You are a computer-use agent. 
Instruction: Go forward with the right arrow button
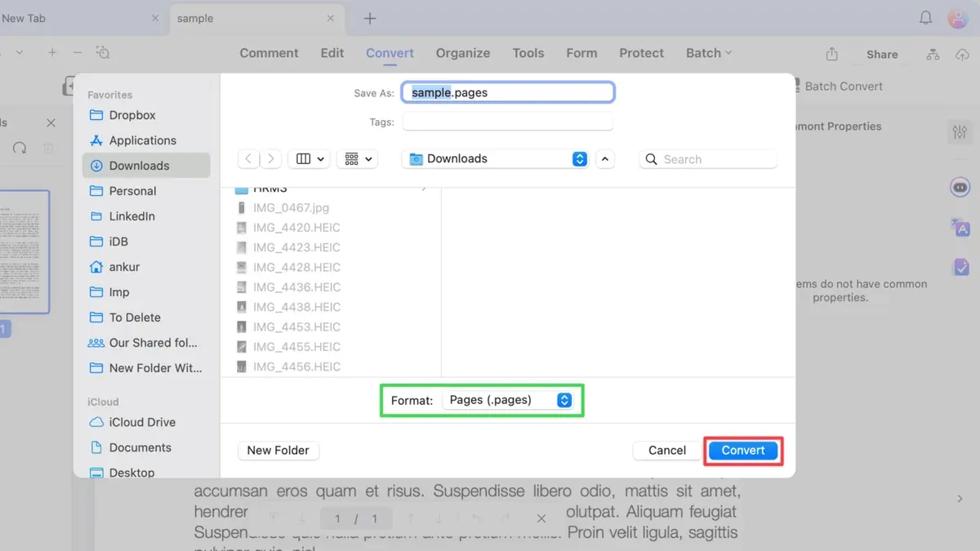[270, 159]
